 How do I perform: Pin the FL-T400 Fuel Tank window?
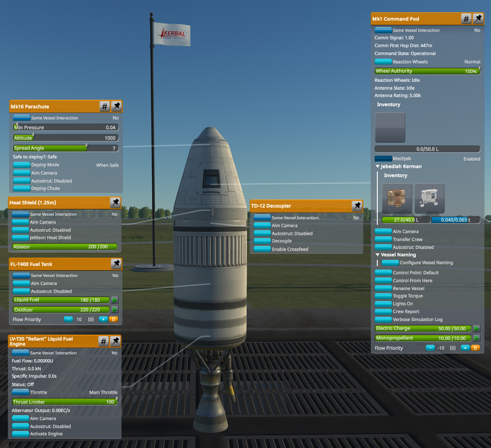point(116,264)
